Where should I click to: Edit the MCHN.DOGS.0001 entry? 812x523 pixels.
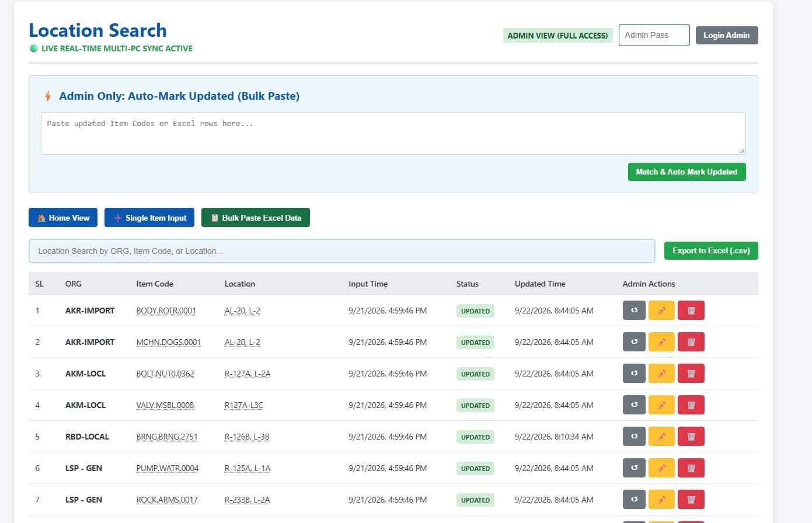click(x=661, y=342)
